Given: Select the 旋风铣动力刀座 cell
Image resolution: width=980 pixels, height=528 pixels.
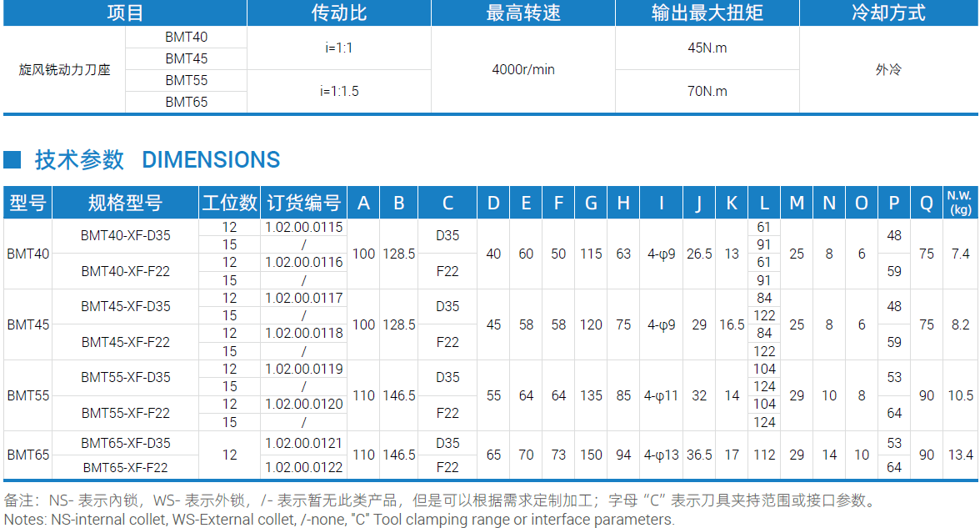Looking at the screenshot, I should [x=64, y=69].
